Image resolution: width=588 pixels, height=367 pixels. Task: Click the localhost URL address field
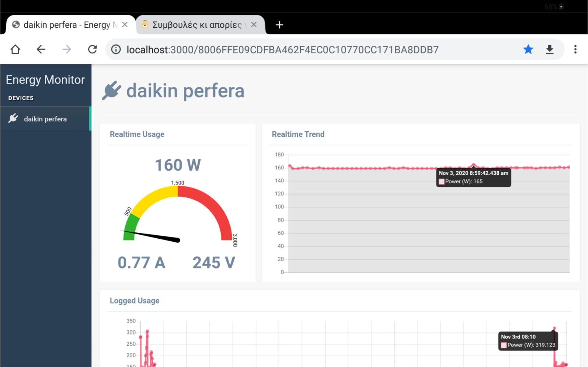(282, 50)
